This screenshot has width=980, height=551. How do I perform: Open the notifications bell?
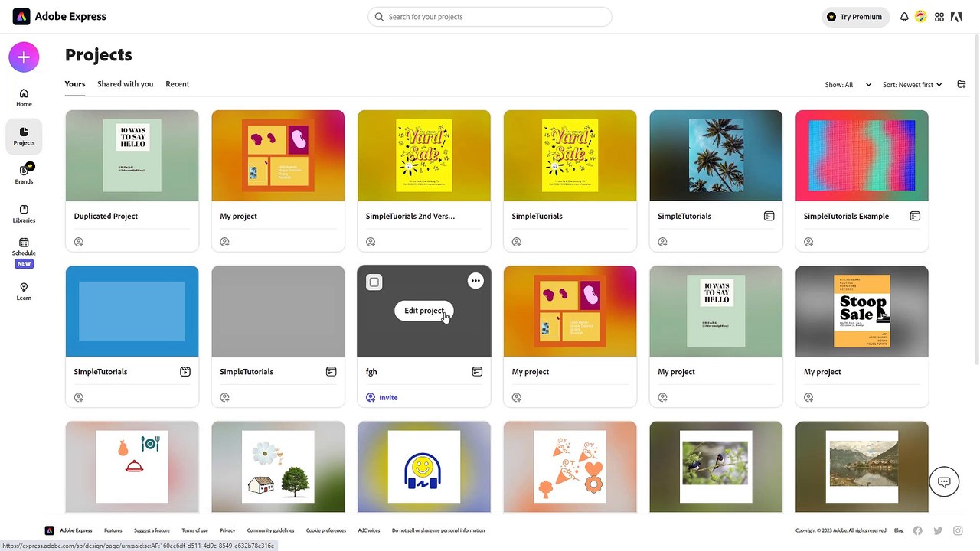click(904, 17)
